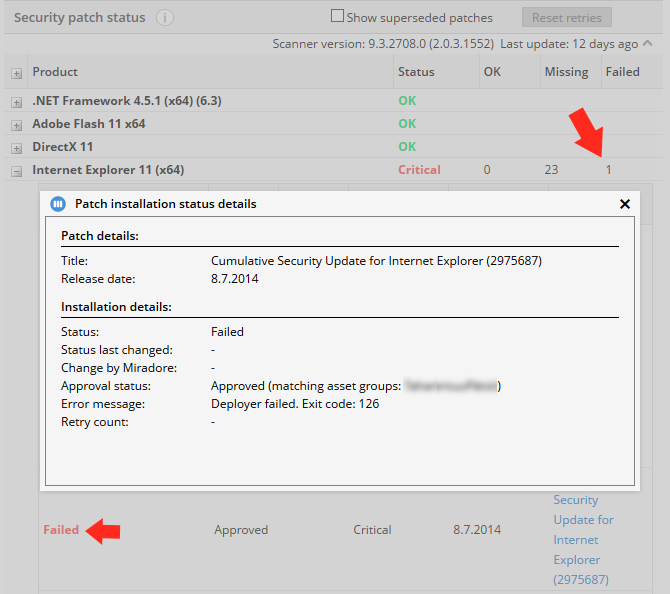Viewport: 670px width, 594px height.
Task: Click the Approved cell in the patch row
Action: pos(241,530)
